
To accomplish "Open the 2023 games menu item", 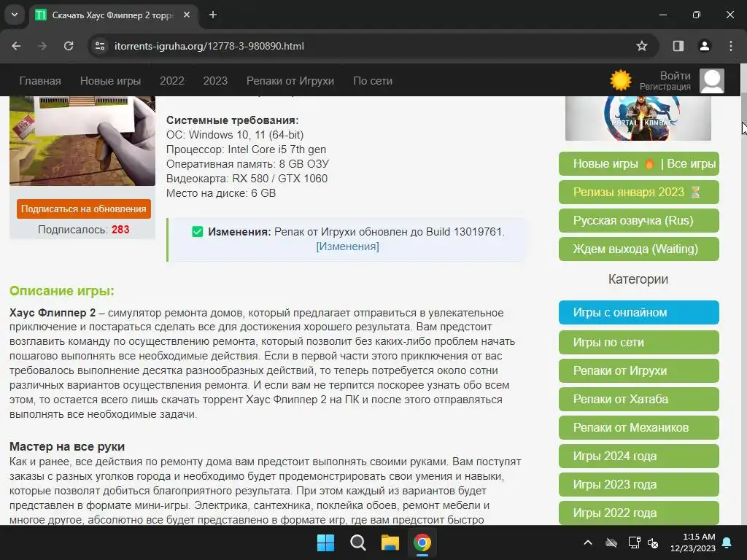I will (215, 81).
